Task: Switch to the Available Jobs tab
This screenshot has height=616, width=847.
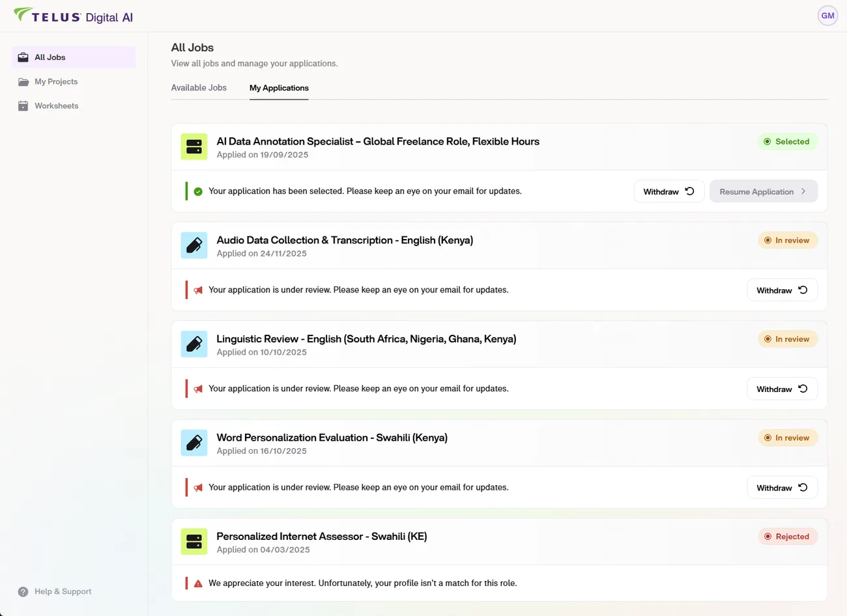Action: (199, 87)
